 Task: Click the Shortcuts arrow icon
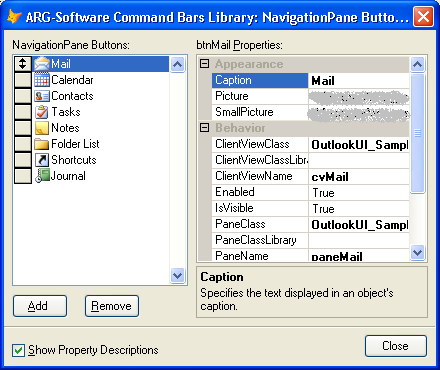click(42, 160)
